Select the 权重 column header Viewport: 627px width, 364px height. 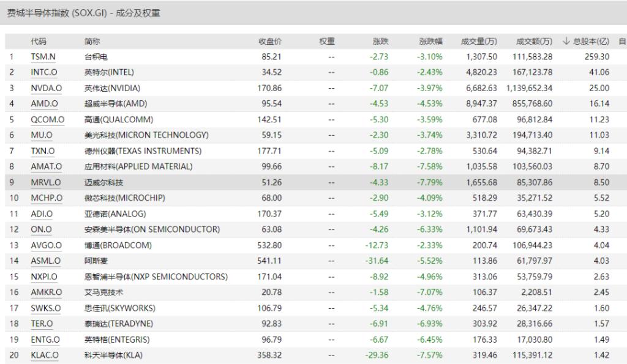(x=327, y=41)
